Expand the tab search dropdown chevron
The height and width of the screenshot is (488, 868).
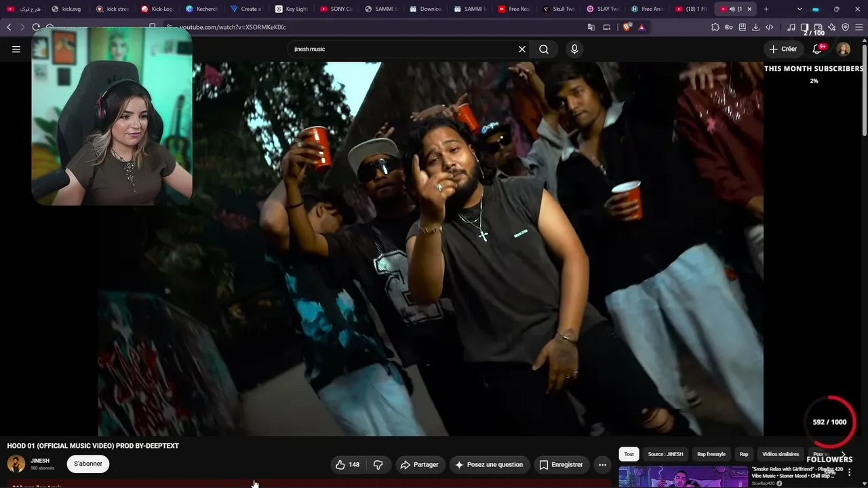(x=800, y=9)
